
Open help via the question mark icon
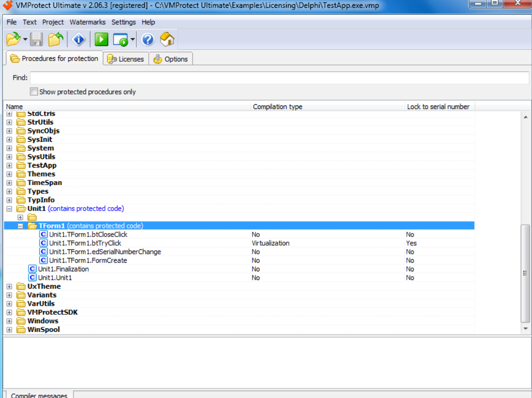click(x=148, y=40)
